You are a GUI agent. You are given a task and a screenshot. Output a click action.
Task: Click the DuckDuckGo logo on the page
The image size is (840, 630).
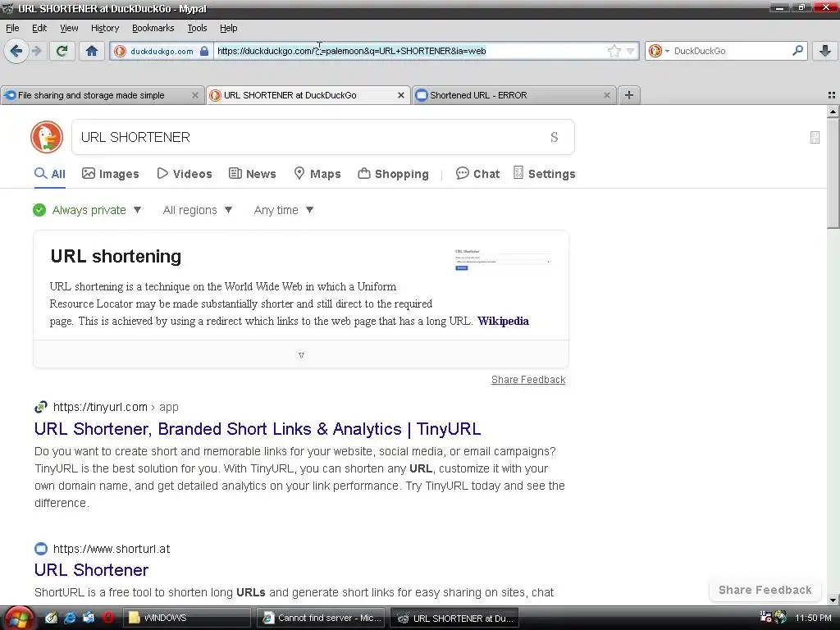point(47,137)
